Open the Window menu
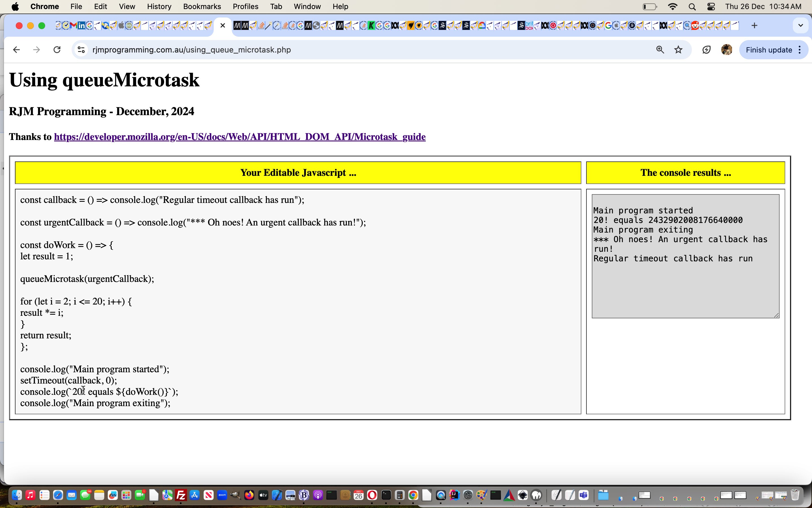The height and width of the screenshot is (508, 812). pos(307,6)
